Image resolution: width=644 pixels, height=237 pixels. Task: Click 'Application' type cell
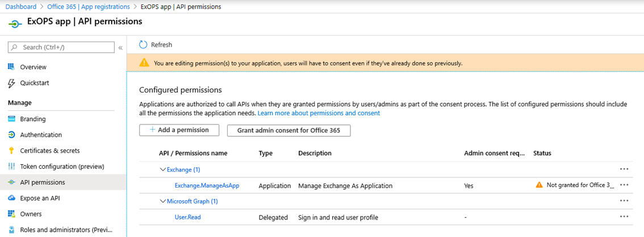(x=275, y=186)
